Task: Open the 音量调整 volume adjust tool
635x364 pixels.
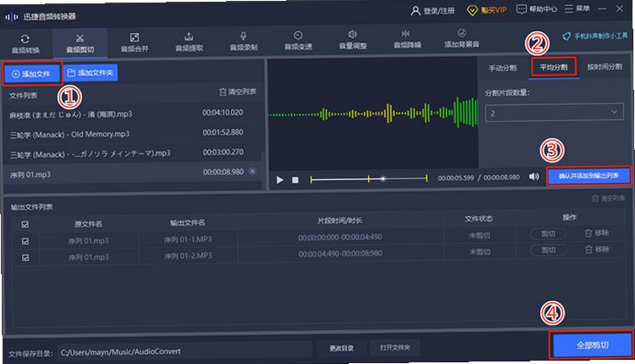Action: [353, 40]
